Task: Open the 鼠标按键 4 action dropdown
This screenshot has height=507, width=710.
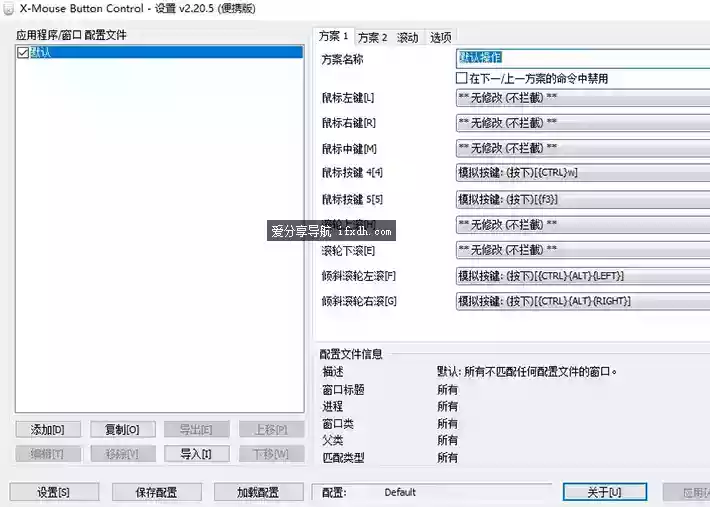Action: pyautogui.click(x=583, y=173)
